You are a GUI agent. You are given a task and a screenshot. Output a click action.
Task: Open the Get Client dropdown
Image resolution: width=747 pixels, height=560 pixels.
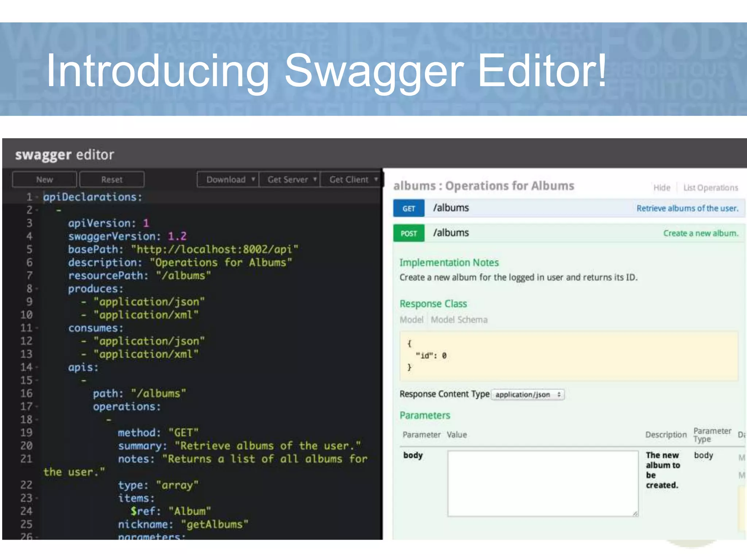[351, 179]
